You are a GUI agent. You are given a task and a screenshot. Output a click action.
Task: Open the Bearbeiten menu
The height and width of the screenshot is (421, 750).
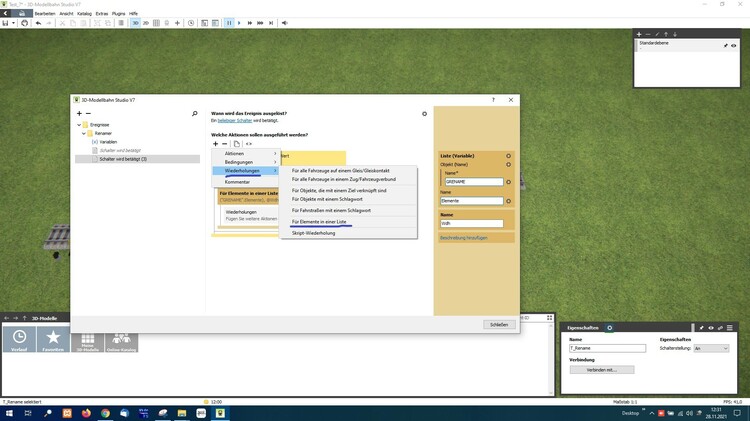tap(44, 13)
